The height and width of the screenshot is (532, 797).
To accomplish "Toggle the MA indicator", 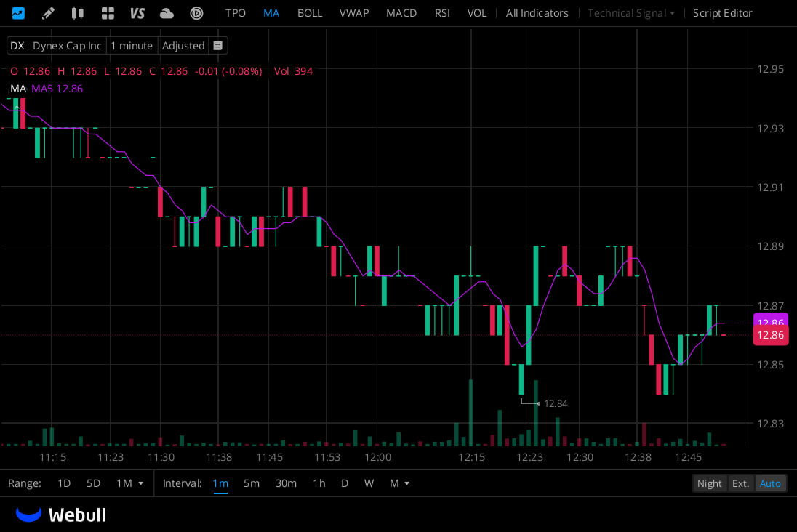I will click(x=271, y=13).
